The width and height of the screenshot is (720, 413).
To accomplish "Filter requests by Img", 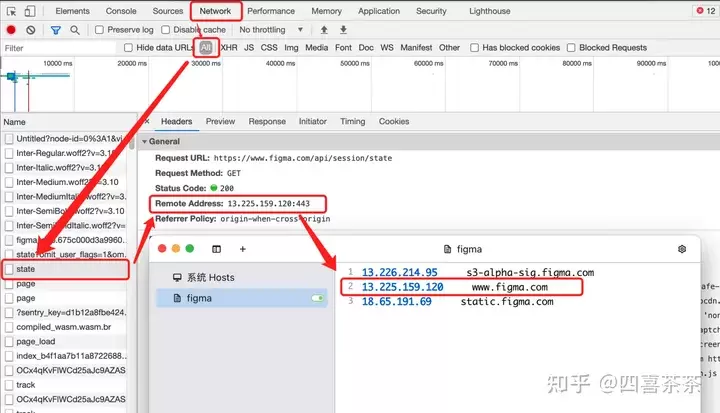I will click(291, 48).
